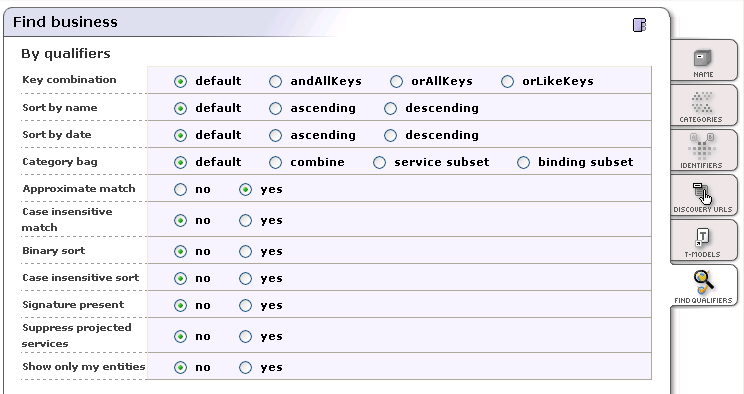
Task: Click the IDENTIFIERS tab label
Action: [x=701, y=166]
